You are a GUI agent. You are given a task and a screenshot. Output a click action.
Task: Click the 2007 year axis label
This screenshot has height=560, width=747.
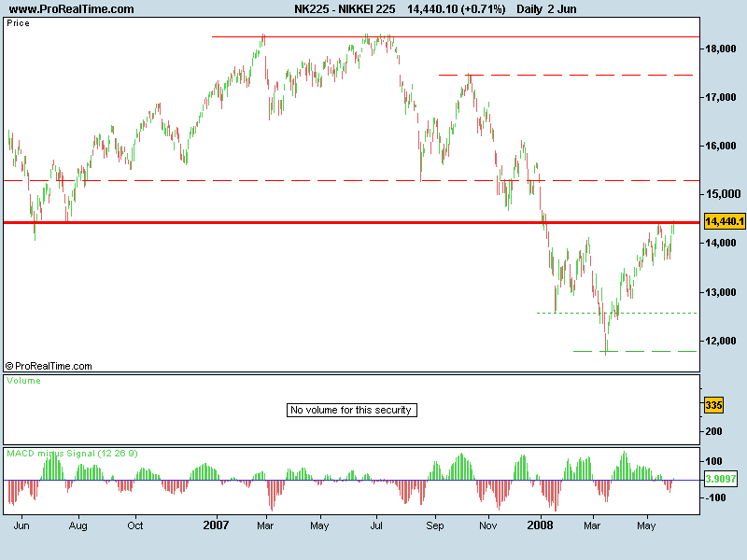[x=216, y=525]
